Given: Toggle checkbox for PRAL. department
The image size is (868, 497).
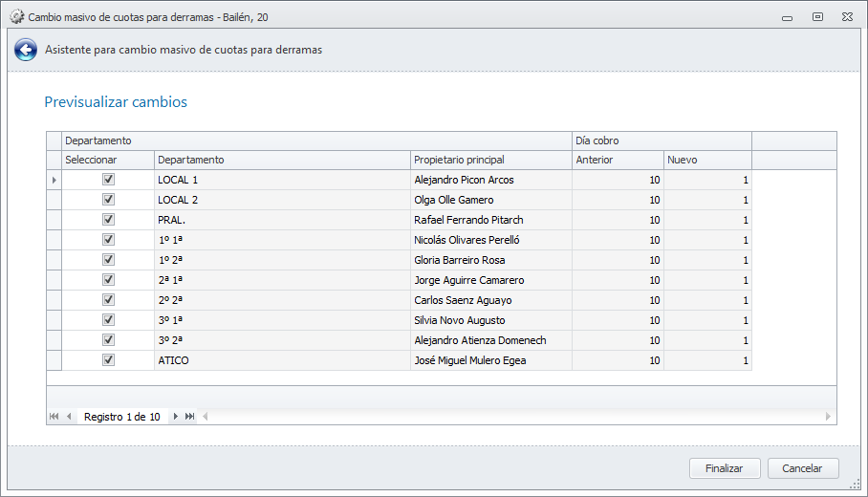Looking at the screenshot, I should [x=108, y=220].
